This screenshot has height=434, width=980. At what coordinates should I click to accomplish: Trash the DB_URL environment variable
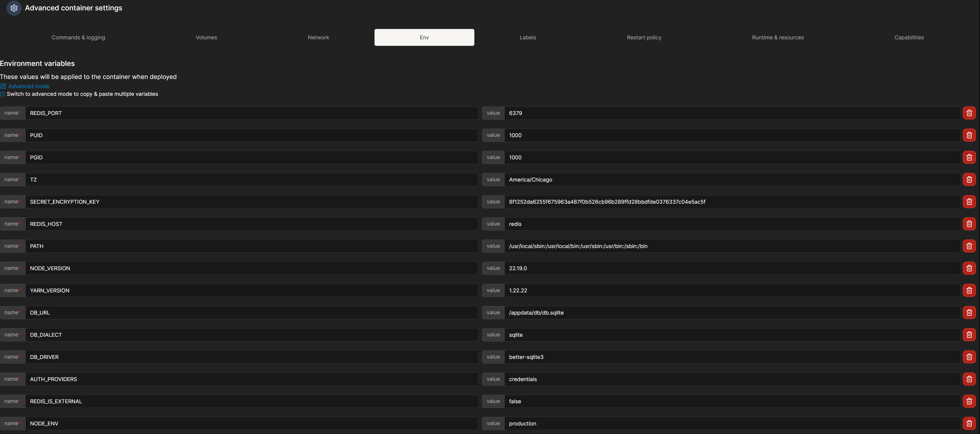(x=969, y=312)
